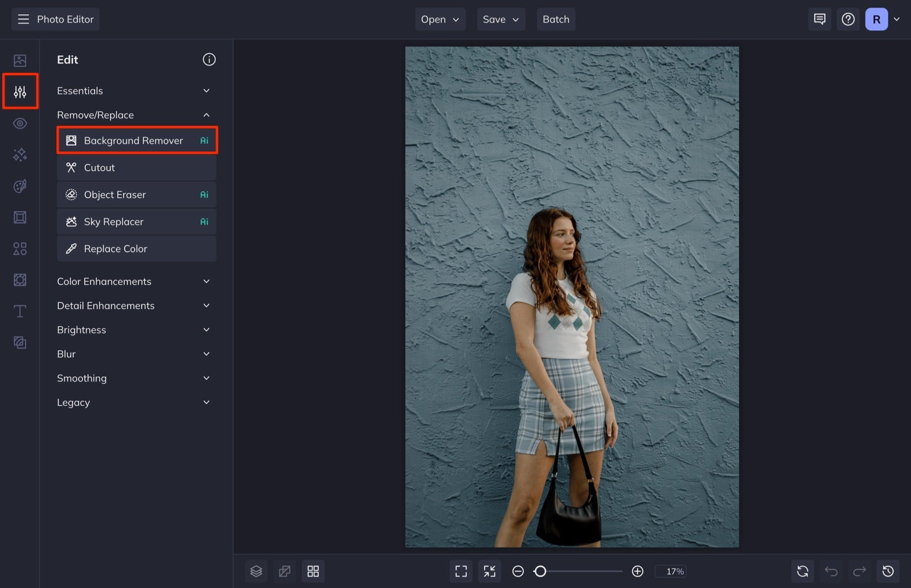911x588 pixels.
Task: Select the sparkles AI effects sidebar icon
Action: pos(20,154)
